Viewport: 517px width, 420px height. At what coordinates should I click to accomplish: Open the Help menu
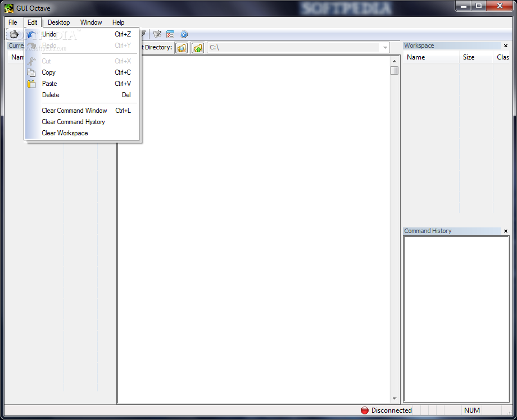118,22
